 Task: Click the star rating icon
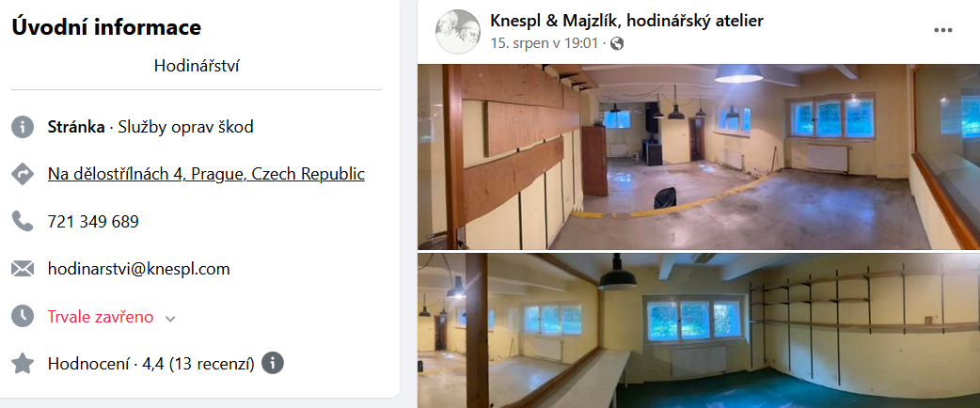(23, 363)
